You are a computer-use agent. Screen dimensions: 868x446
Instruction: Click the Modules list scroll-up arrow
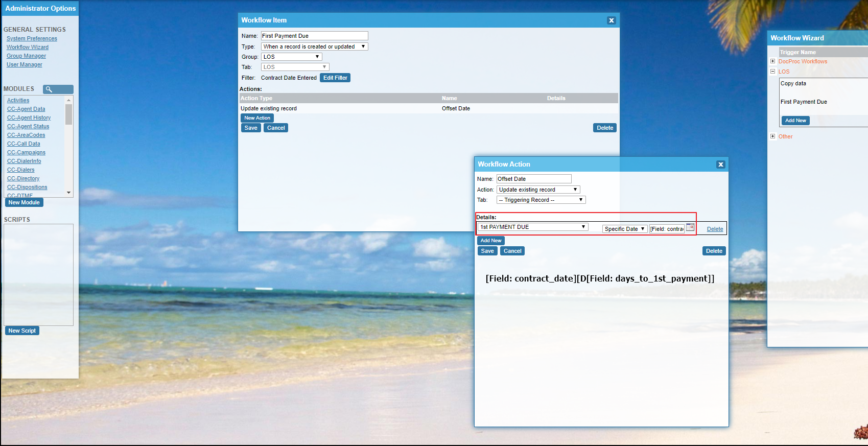69,100
